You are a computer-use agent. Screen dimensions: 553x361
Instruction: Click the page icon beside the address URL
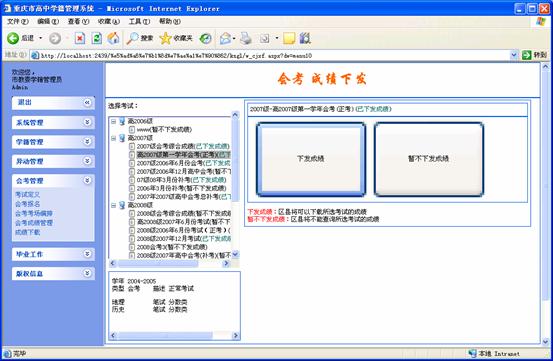click(x=35, y=55)
